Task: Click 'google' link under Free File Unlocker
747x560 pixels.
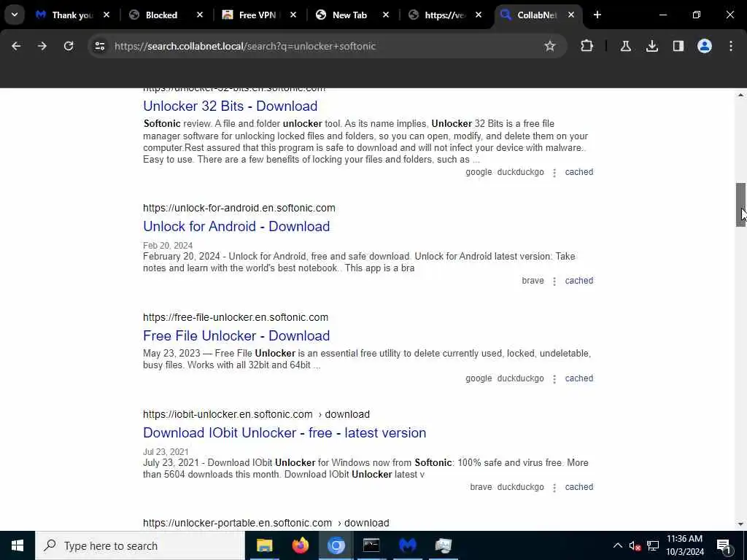Action: (x=479, y=378)
